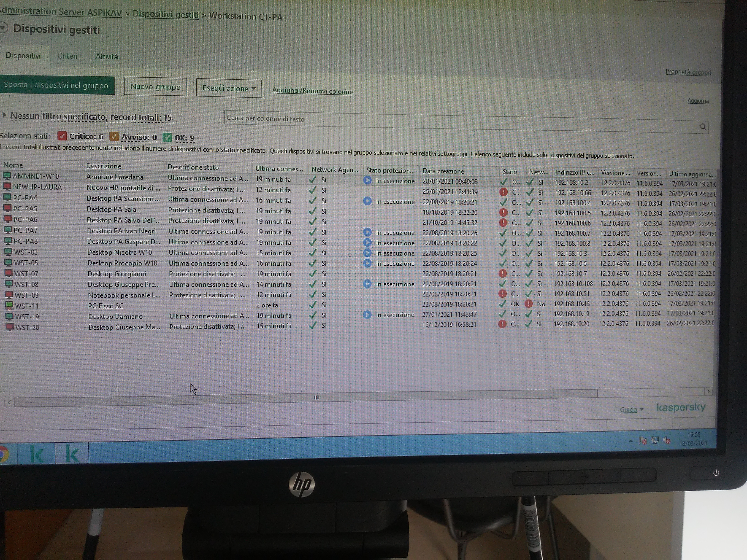The height and width of the screenshot is (560, 747).
Task: Click the blue play icon in the WST-03 row
Action: (x=367, y=253)
